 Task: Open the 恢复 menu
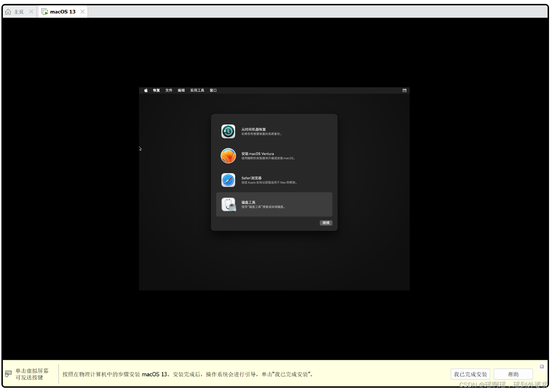click(x=156, y=90)
